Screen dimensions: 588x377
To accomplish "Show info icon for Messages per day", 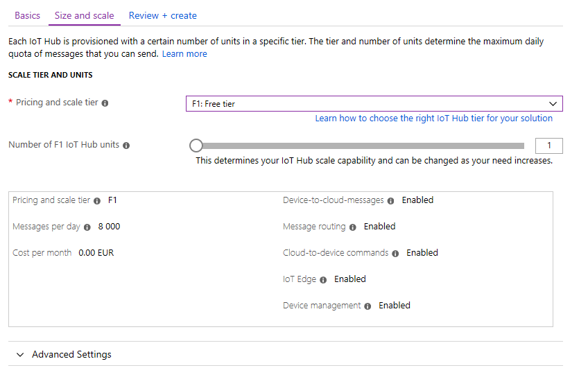I will [x=87, y=227].
